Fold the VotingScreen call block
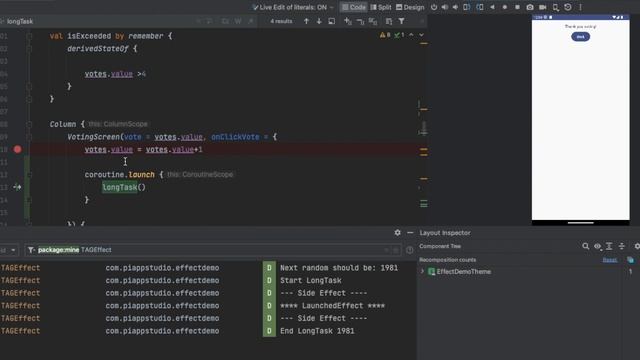Image resolution: width=640 pixels, height=360 pixels. pyautogui.click(x=29, y=137)
